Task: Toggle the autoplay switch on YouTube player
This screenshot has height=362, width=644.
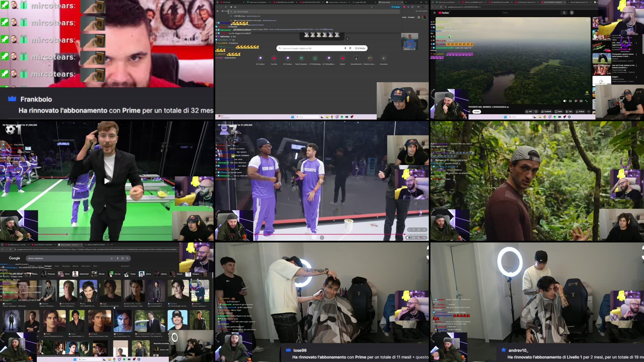Action: 565,101
